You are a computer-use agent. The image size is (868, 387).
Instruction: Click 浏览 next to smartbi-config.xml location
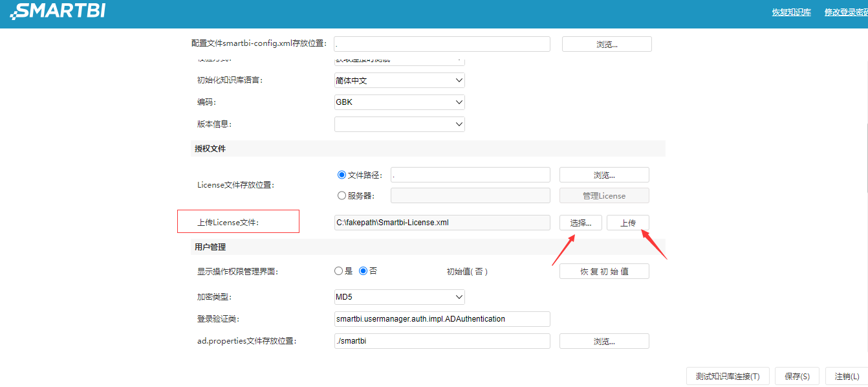(606, 43)
